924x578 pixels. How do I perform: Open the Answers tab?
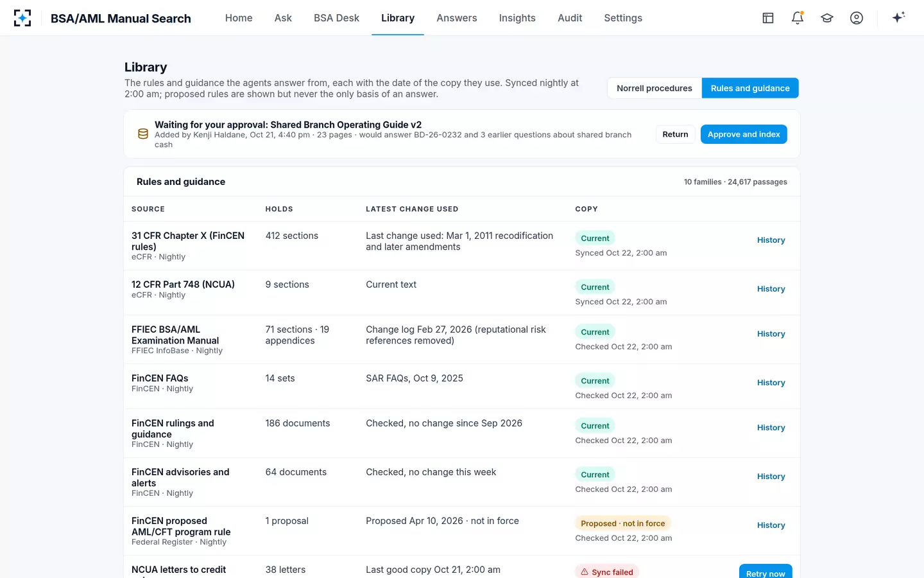point(457,18)
